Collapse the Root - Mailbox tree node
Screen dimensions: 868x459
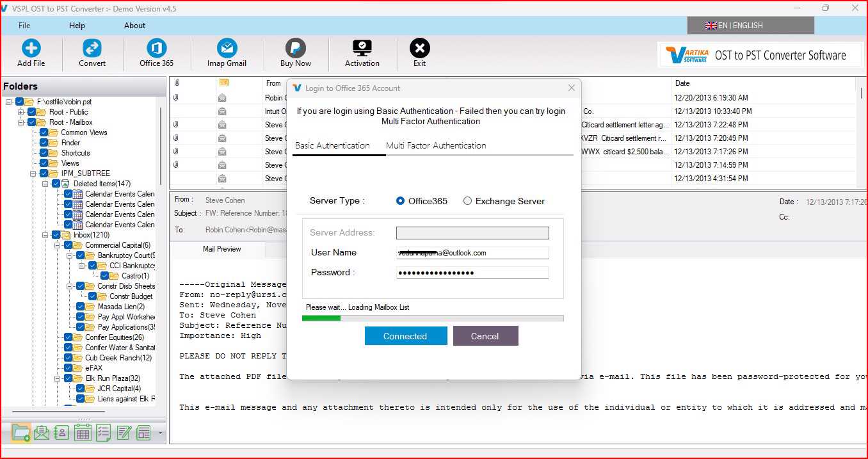pyautogui.click(x=21, y=122)
